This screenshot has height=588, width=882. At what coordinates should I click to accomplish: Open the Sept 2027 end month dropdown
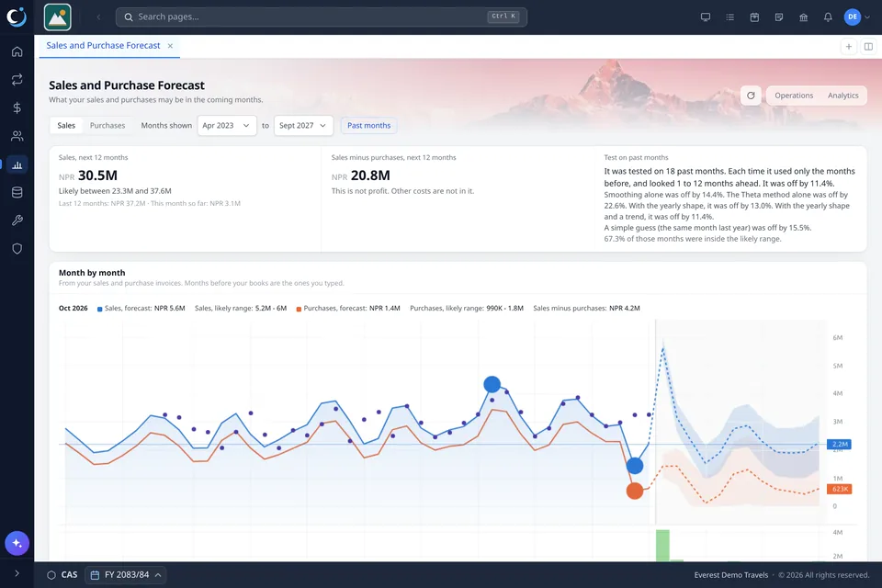pos(303,126)
